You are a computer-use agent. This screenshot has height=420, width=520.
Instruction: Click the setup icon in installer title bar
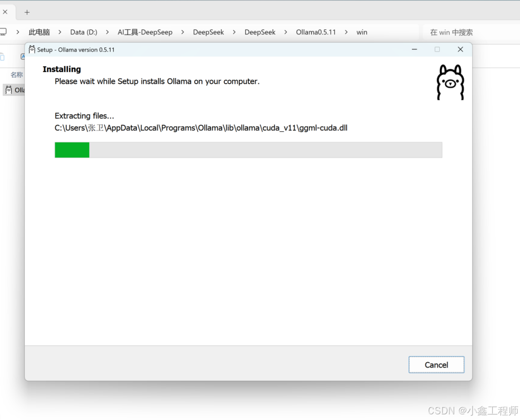click(32, 49)
